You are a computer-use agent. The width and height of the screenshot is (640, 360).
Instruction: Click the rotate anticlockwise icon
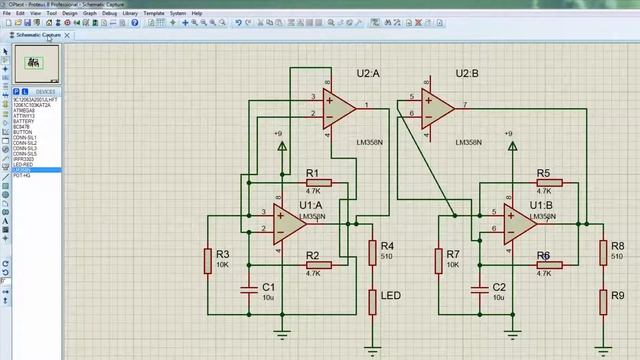point(5,272)
